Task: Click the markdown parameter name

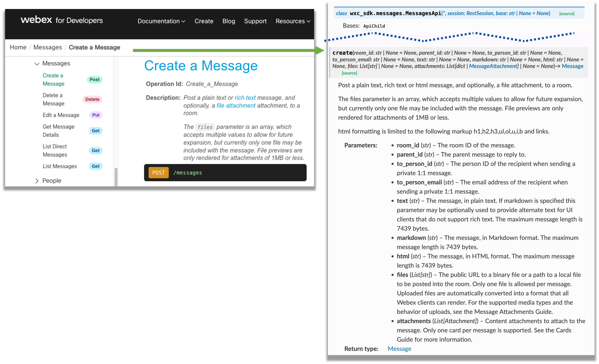Action: (411, 238)
